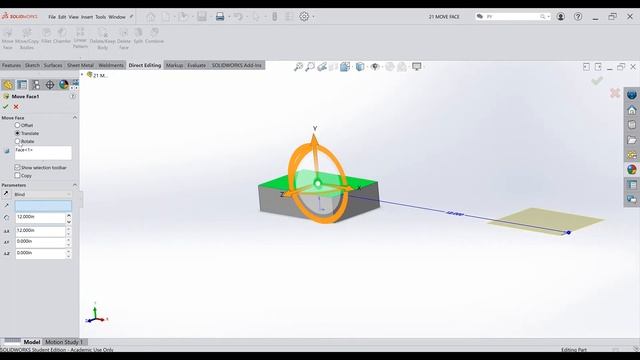This screenshot has width=640, height=360.
Task: Open the Insert menu
Action: point(87,17)
